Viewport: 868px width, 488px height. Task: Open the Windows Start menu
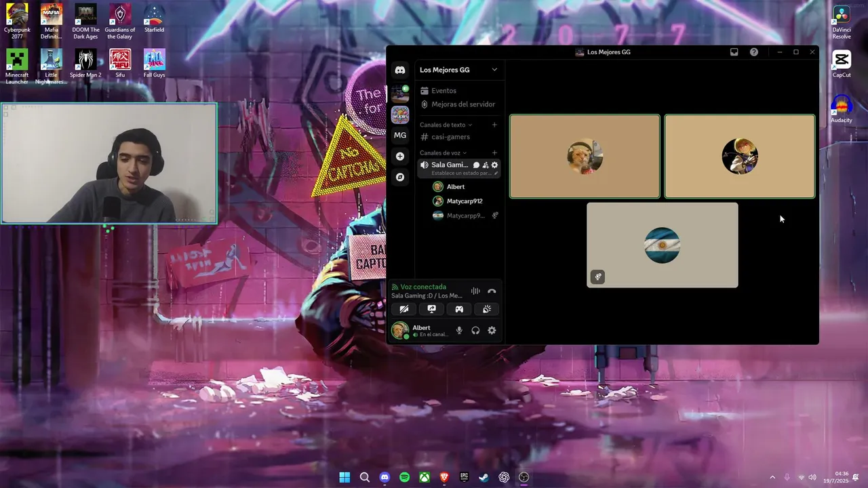click(x=344, y=477)
